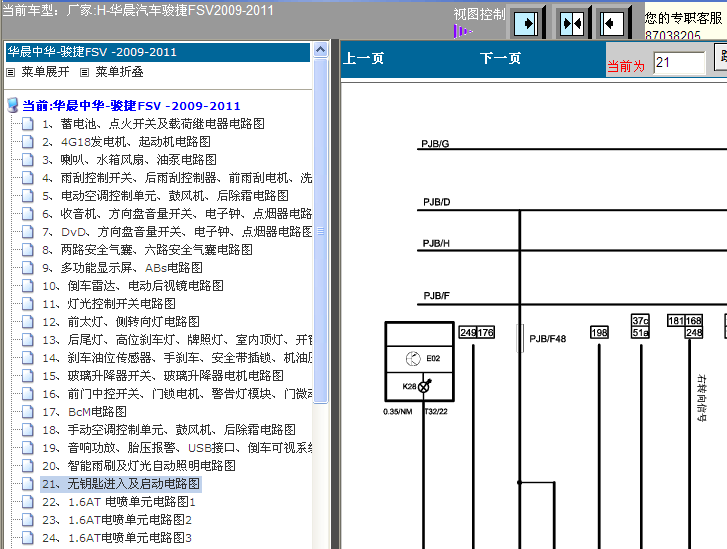Go to next page with 下一页
The image size is (727, 549).
(500, 58)
